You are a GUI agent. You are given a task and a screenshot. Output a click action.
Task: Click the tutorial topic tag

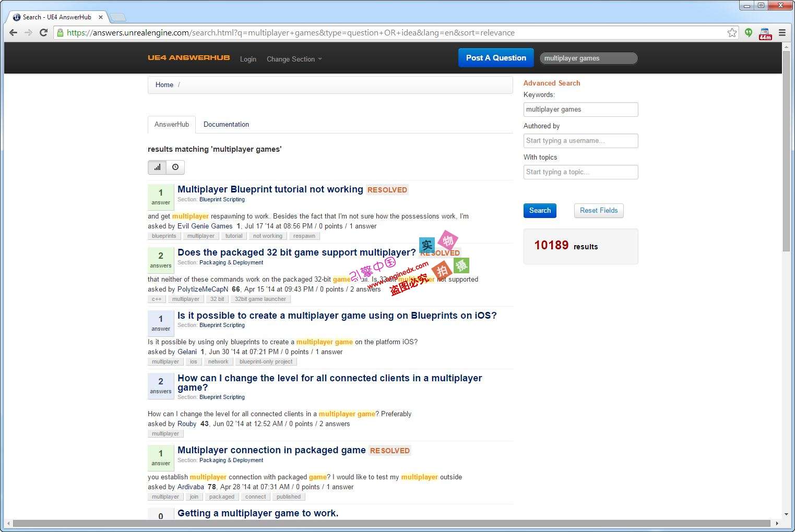click(233, 236)
